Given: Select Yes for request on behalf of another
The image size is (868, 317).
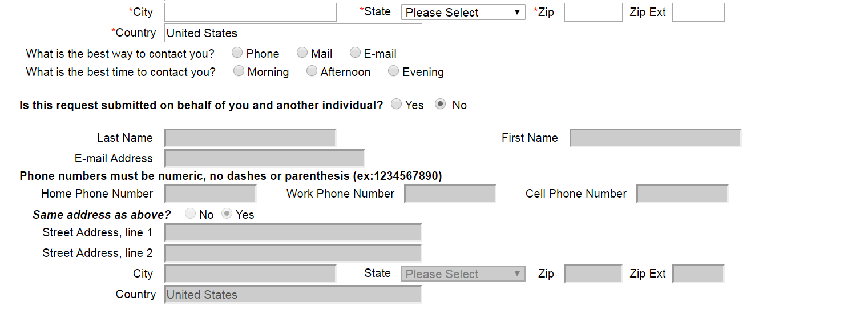Looking at the screenshot, I should click(396, 105).
